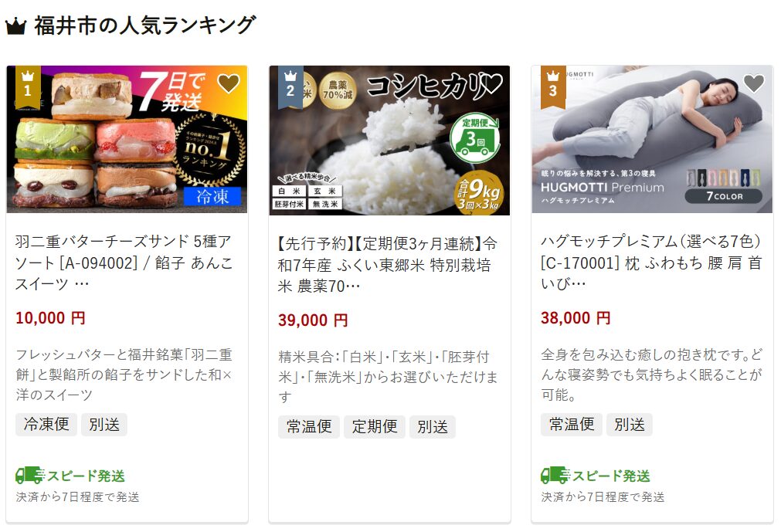This screenshot has height=532, width=781.
Task: Click the rank 3 crown badge
Action: [553, 85]
